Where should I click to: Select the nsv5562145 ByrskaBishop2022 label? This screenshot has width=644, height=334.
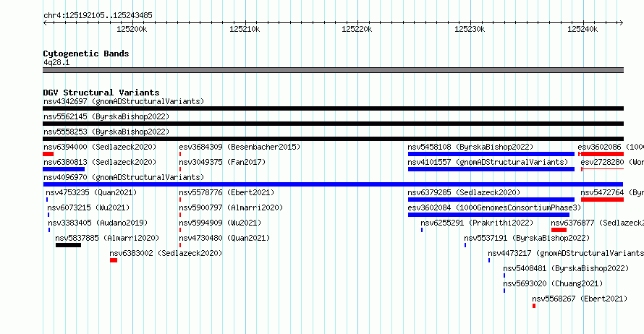[106, 116]
